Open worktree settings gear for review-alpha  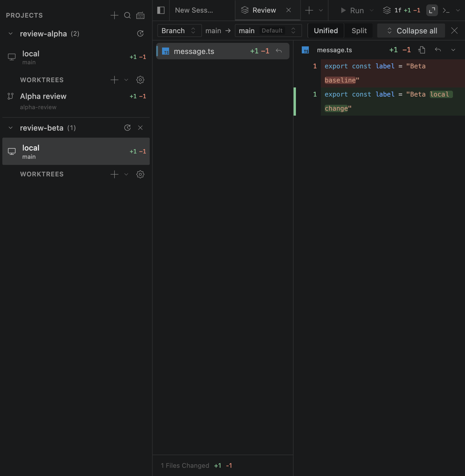[x=140, y=80]
